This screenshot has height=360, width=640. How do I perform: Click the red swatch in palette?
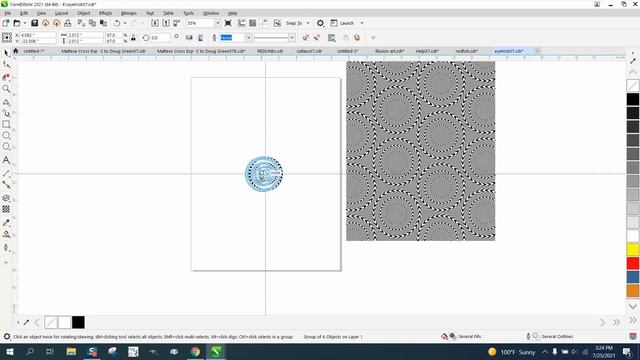633,263
